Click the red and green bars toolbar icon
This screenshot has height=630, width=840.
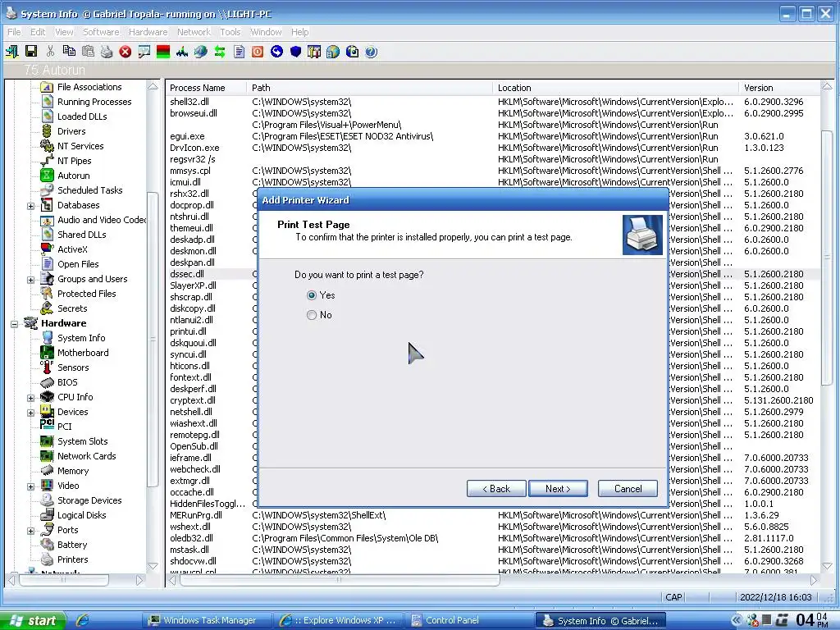pos(163,52)
